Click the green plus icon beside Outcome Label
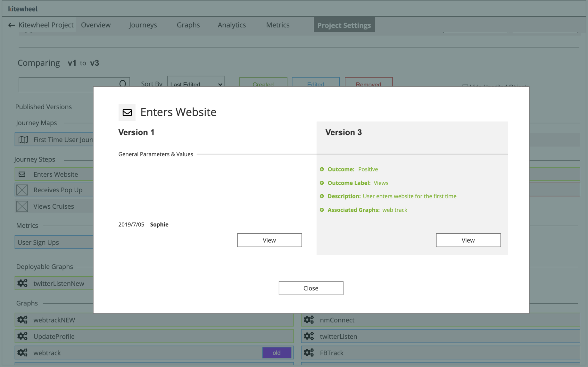 (x=322, y=183)
